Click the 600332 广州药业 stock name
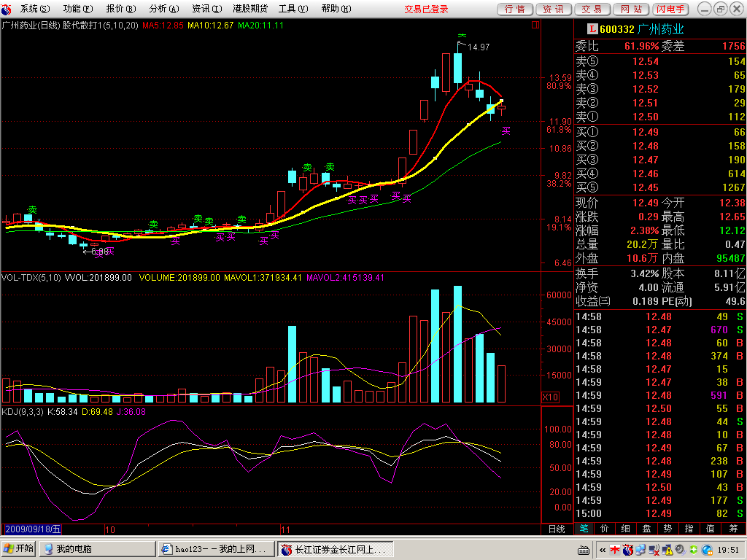 click(x=641, y=29)
